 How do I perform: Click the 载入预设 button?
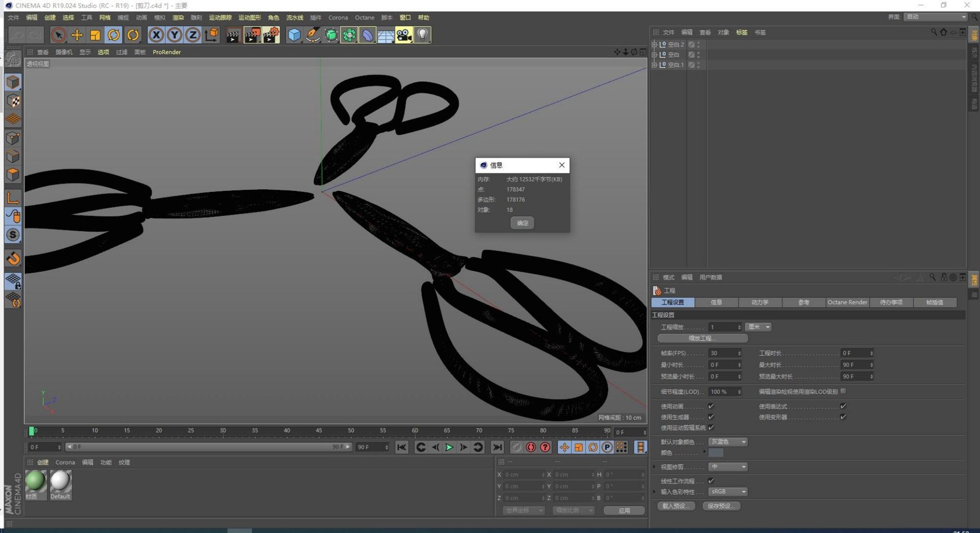tap(675, 506)
